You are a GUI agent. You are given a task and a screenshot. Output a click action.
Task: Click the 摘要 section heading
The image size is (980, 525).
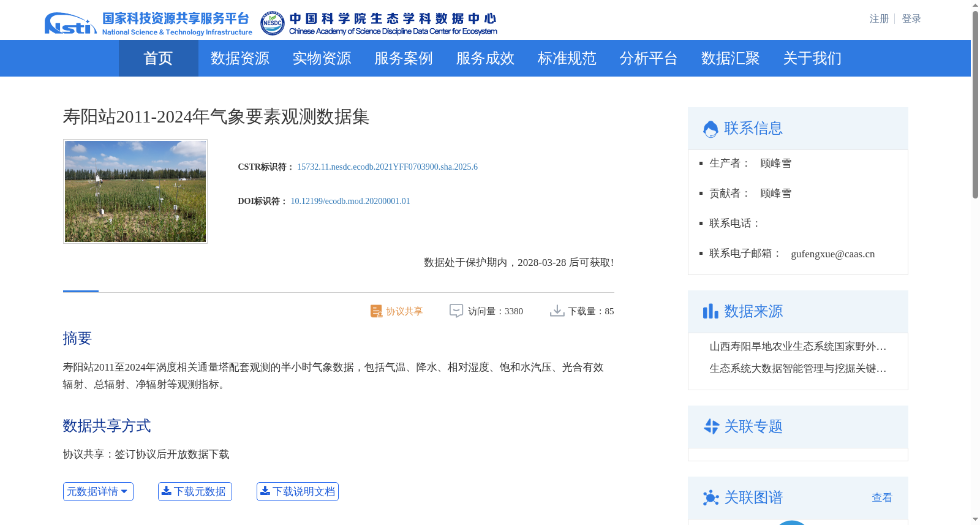(77, 338)
